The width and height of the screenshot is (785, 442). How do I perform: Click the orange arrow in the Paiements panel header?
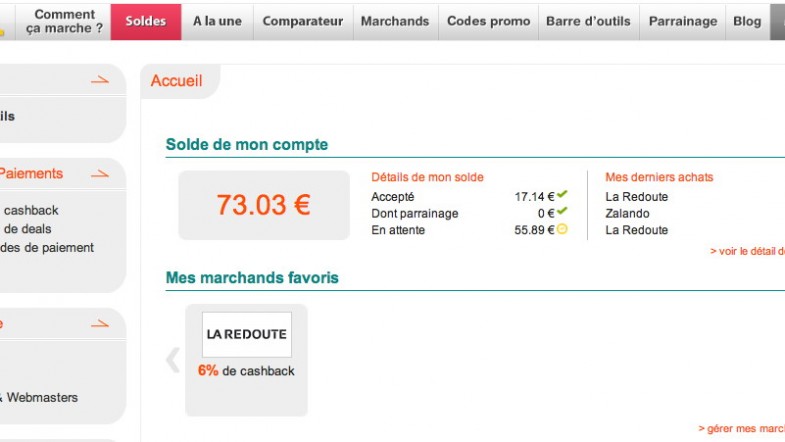coord(100,174)
